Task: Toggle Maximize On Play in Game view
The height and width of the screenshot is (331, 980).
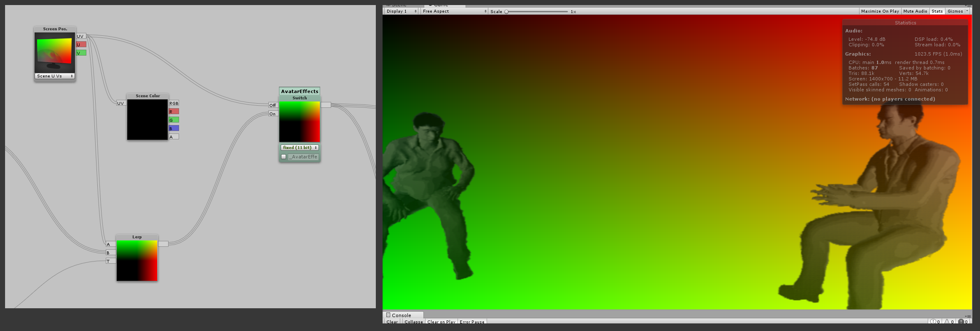Action: point(880,11)
